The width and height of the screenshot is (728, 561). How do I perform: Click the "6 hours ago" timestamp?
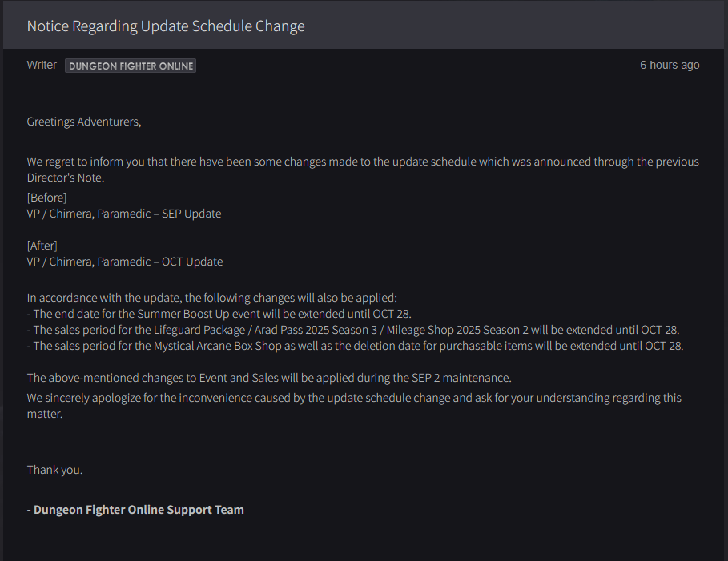(x=669, y=65)
